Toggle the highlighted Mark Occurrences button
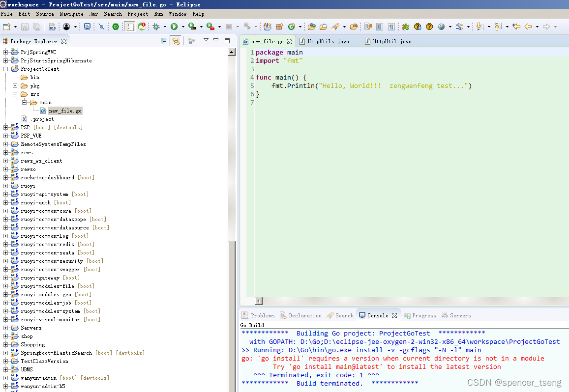 click(x=129, y=27)
